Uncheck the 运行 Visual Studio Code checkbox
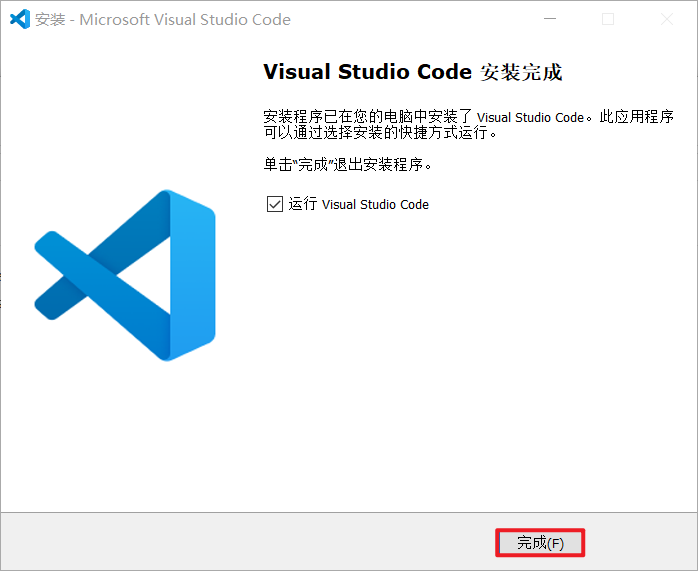698x571 pixels. point(275,204)
